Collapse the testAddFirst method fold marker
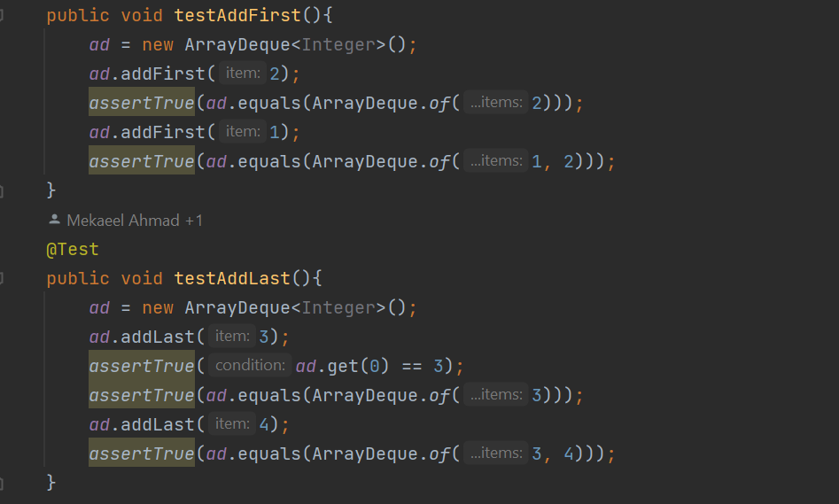 click(x=3, y=16)
